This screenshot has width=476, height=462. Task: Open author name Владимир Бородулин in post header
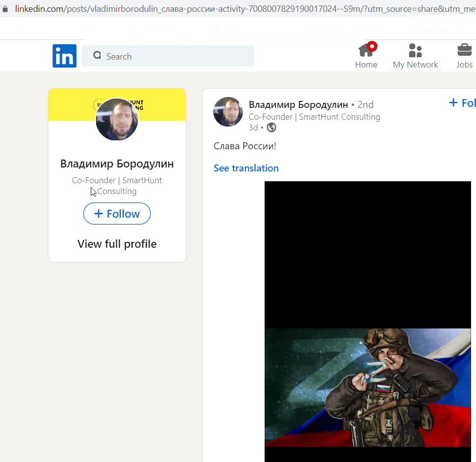298,104
